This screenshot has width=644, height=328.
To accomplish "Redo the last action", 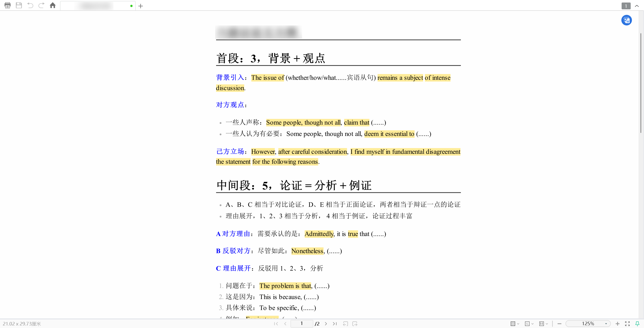I will click(x=42, y=5).
